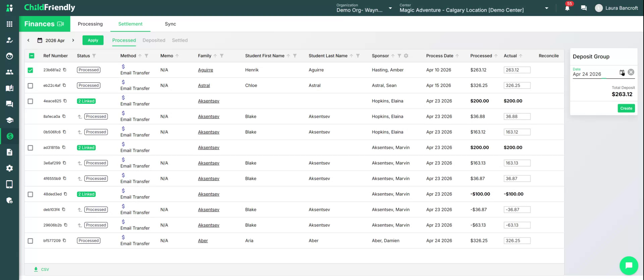
Task: Filter the Student First Name column
Action: (295, 56)
